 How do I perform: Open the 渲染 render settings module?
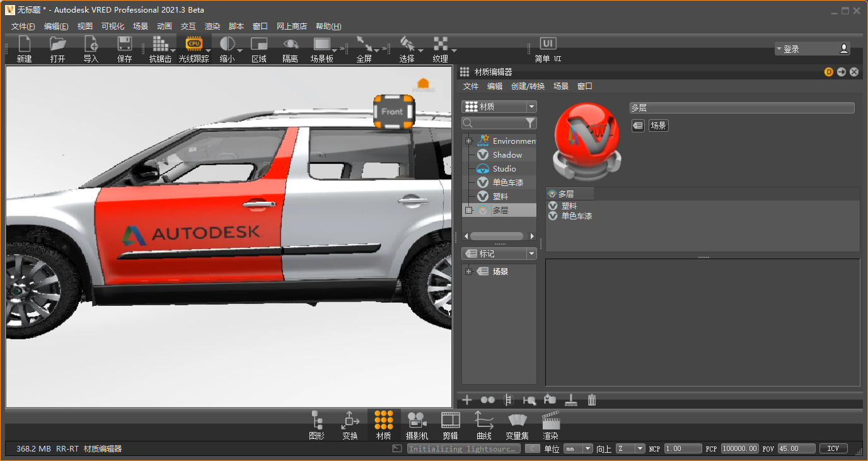(x=550, y=425)
